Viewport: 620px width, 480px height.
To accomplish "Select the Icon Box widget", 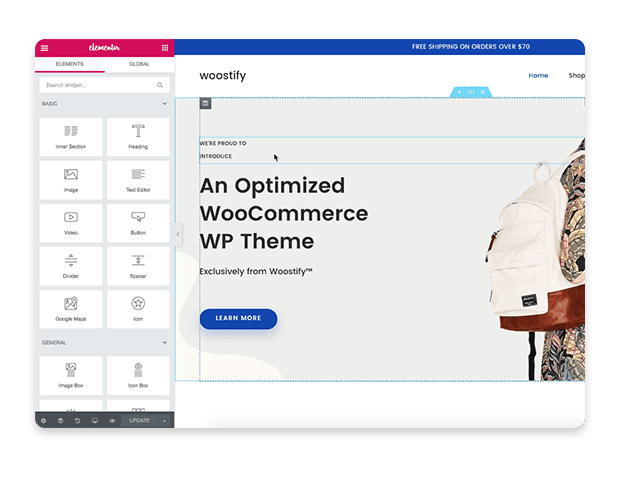I will (138, 376).
